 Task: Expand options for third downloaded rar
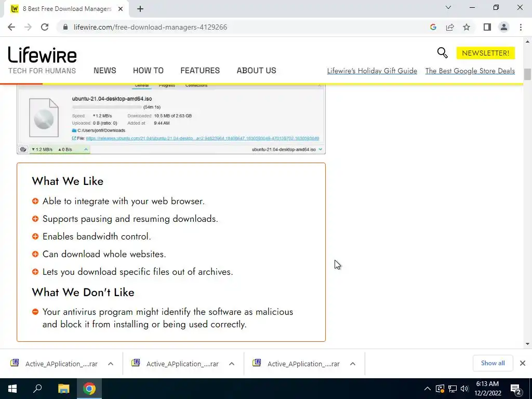coord(353,364)
